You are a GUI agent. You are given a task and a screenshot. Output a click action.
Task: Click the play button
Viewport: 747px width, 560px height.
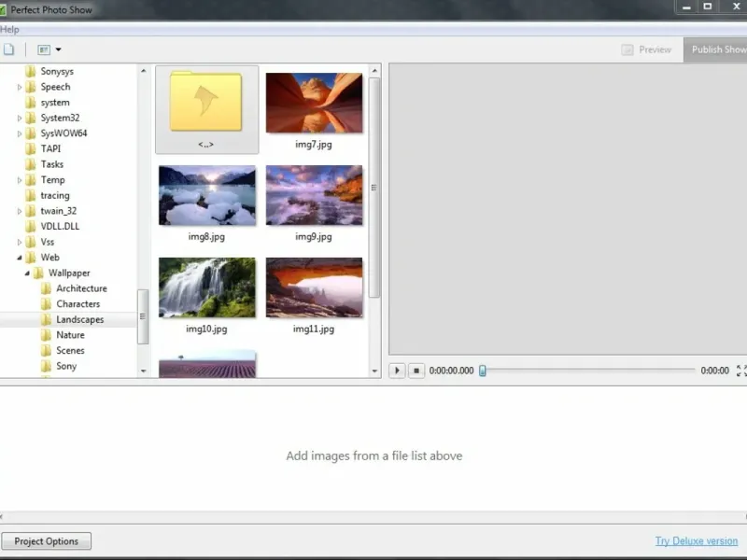397,371
